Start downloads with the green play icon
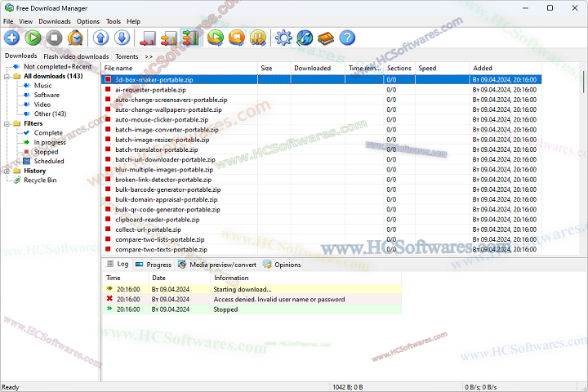588x392 pixels. pyautogui.click(x=33, y=38)
